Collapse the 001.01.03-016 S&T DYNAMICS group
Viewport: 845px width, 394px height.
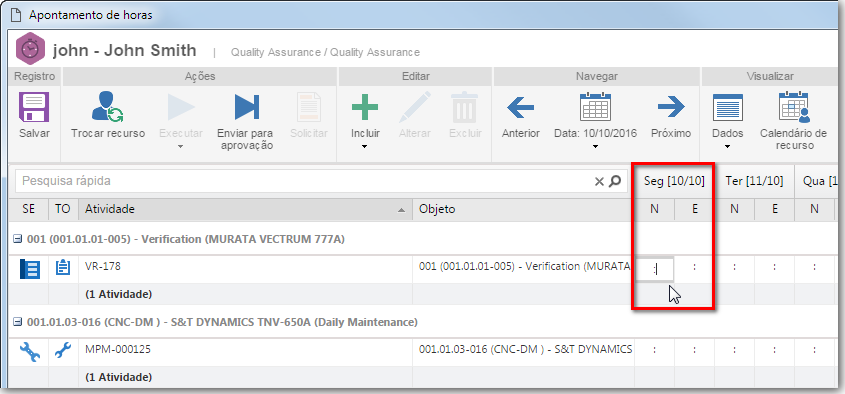click(17, 322)
